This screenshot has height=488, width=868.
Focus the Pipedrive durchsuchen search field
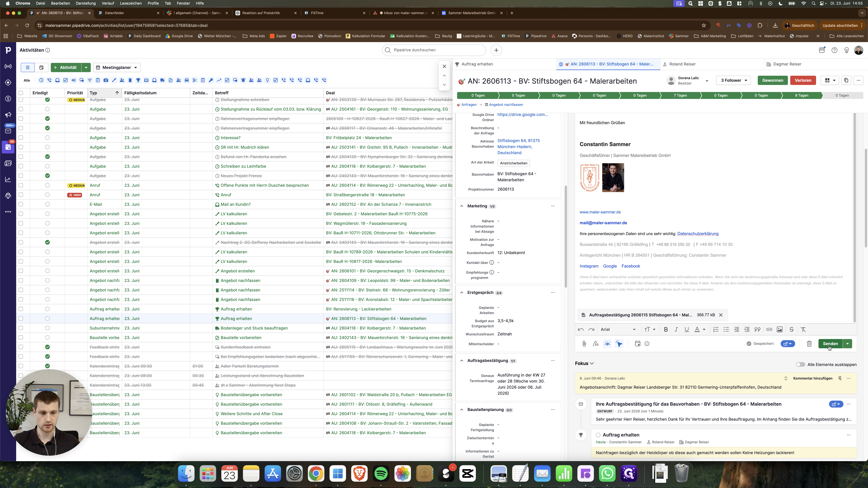point(434,50)
